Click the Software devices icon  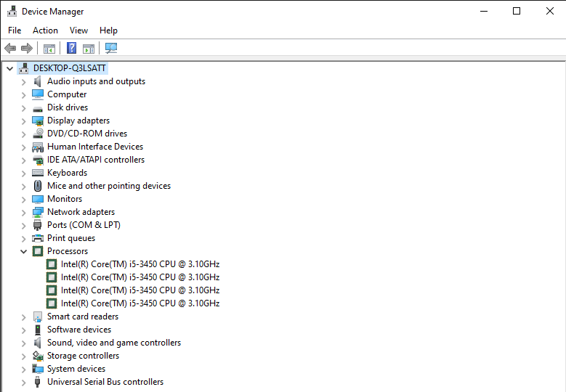click(x=38, y=330)
